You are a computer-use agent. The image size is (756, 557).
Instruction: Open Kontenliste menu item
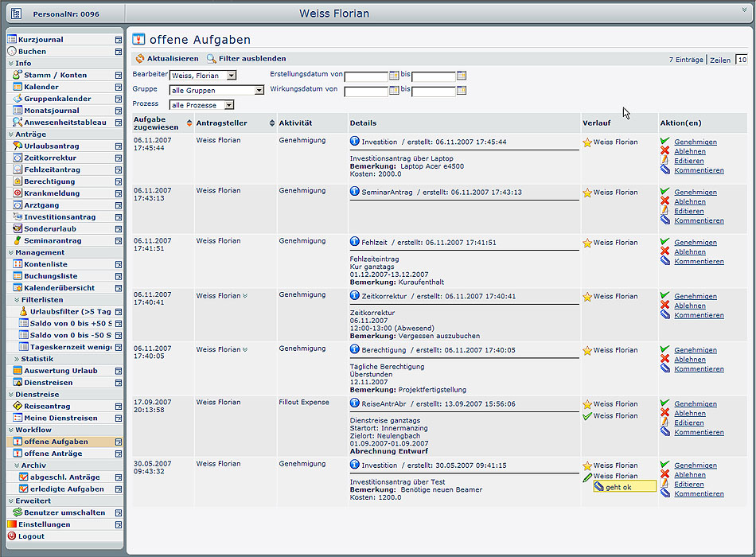coord(46,264)
